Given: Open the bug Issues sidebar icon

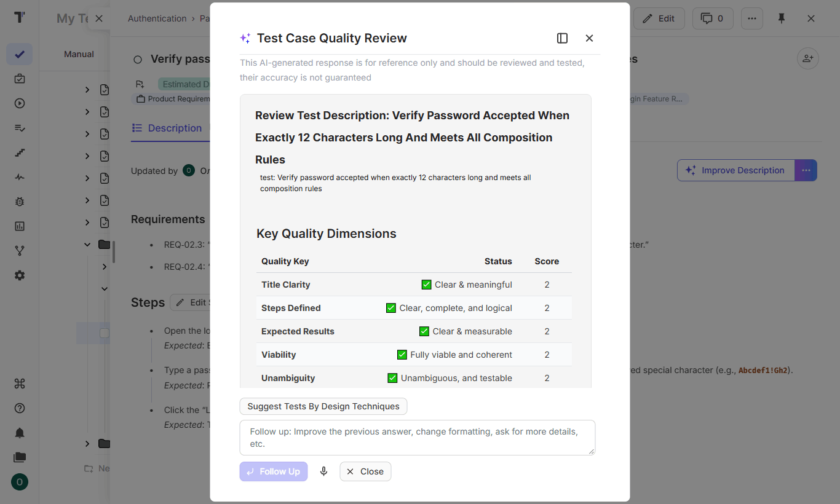Looking at the screenshot, I should pyautogui.click(x=20, y=202).
